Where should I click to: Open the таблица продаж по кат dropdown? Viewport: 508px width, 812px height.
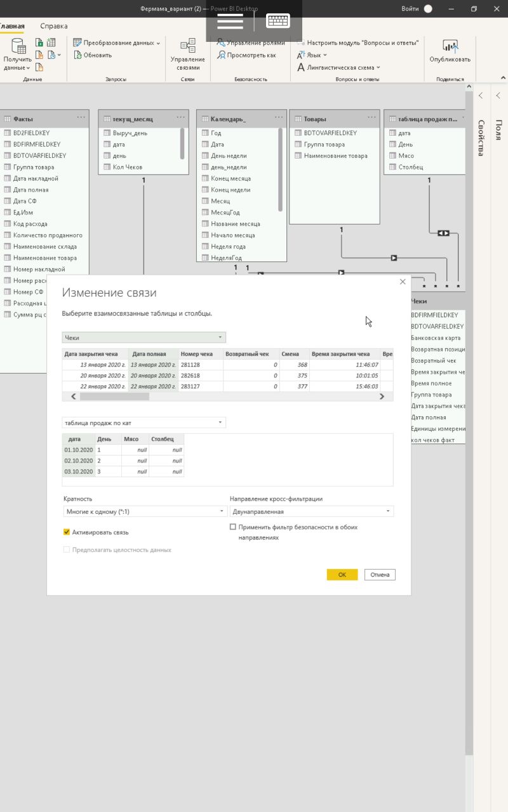tap(144, 422)
